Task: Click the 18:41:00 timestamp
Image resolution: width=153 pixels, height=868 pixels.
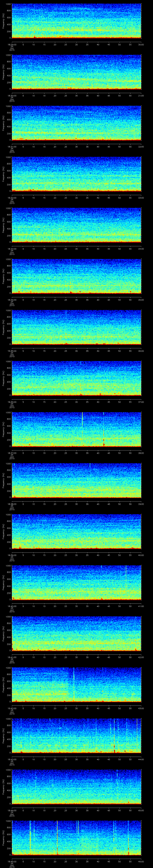Action: pyautogui.click(x=12, y=657)
